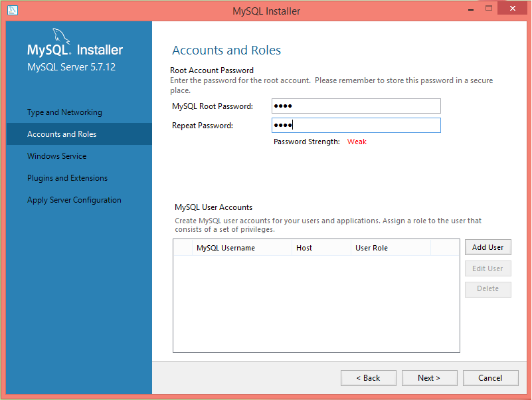Click the Edit User button
Image resolution: width=532 pixels, height=400 pixels.
488,268
